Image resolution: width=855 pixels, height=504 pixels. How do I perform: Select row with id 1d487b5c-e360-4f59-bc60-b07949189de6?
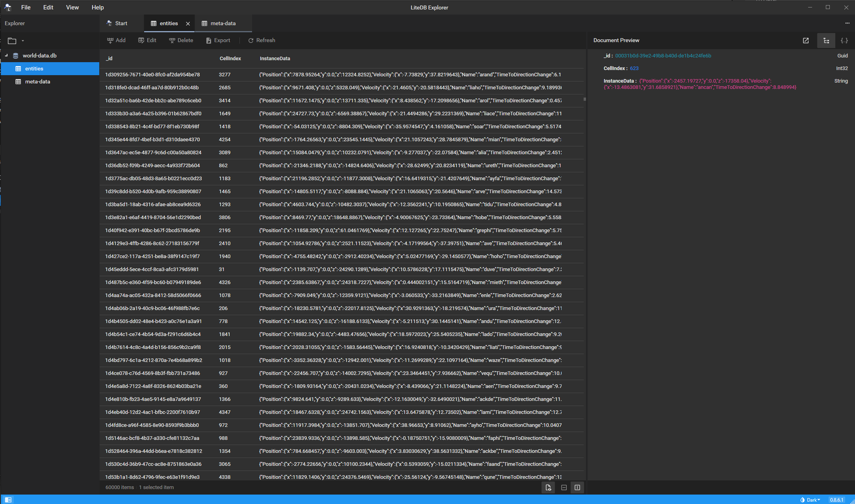(341, 282)
